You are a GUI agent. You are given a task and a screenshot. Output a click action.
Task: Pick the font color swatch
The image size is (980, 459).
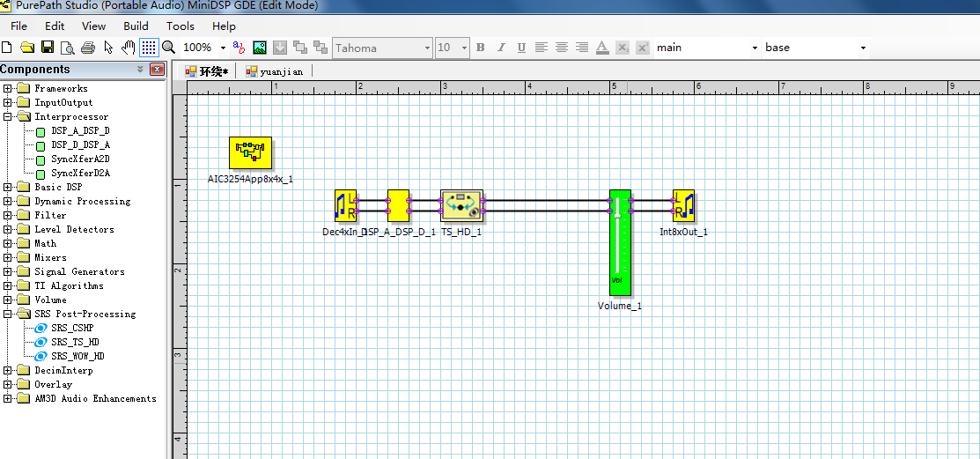tap(602, 48)
